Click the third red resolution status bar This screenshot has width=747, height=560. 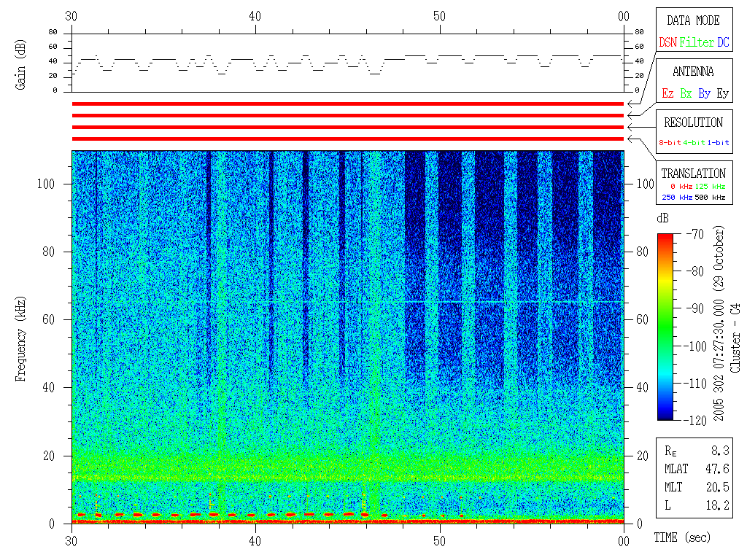pyautogui.click(x=348, y=127)
